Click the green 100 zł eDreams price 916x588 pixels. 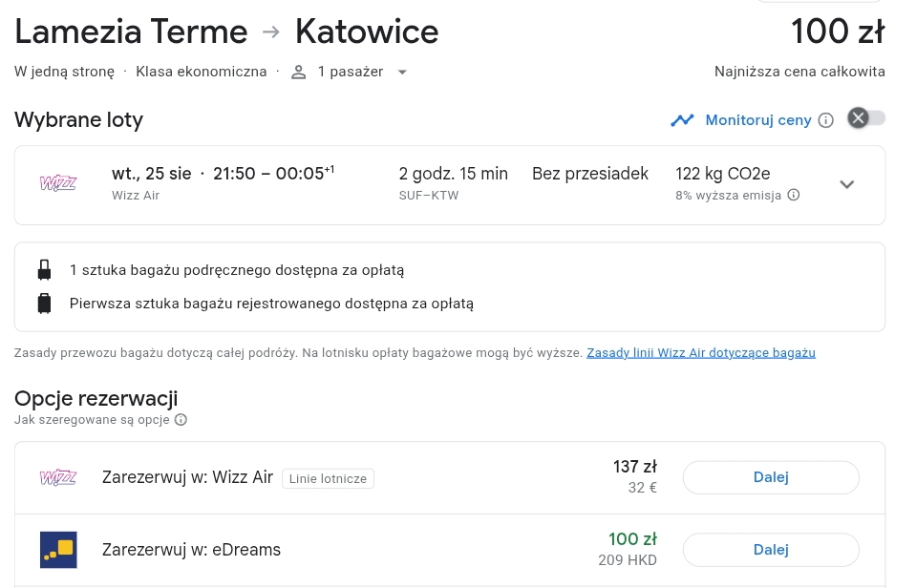coord(632,539)
